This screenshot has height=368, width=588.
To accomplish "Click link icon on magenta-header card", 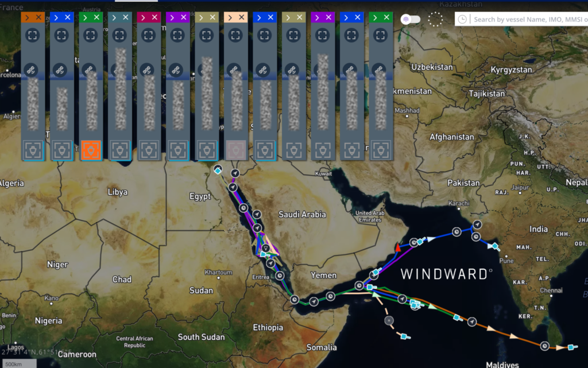I will pyautogui.click(x=146, y=69).
